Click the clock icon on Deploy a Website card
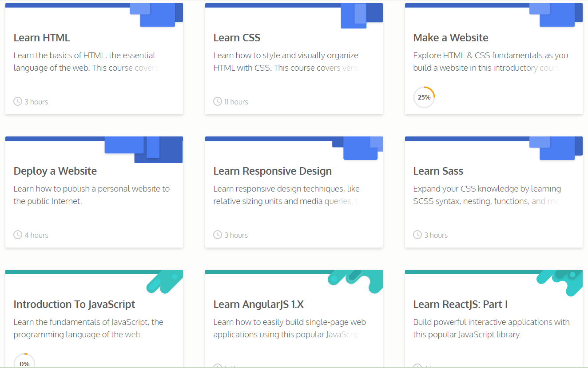The image size is (588, 368). (18, 235)
